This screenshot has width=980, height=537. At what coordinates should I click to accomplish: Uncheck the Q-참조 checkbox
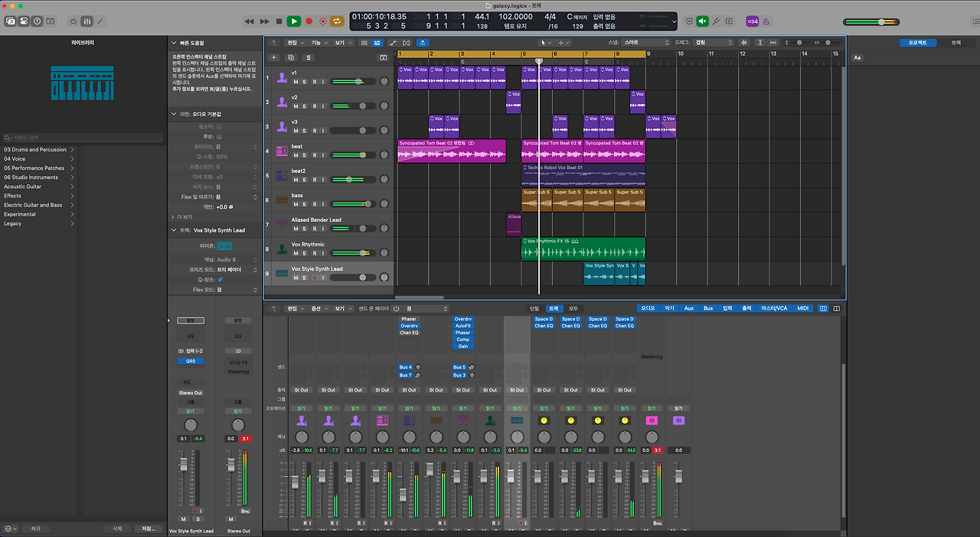coord(220,280)
